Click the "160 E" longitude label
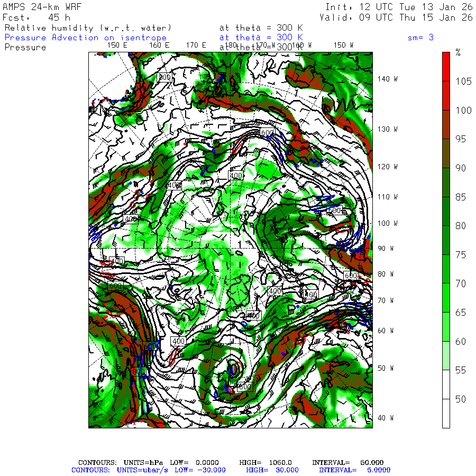This screenshot has height=476, width=476. coord(159,45)
